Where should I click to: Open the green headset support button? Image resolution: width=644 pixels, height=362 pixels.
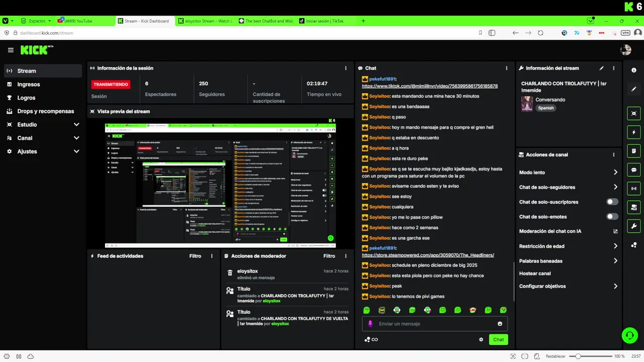(x=629, y=335)
